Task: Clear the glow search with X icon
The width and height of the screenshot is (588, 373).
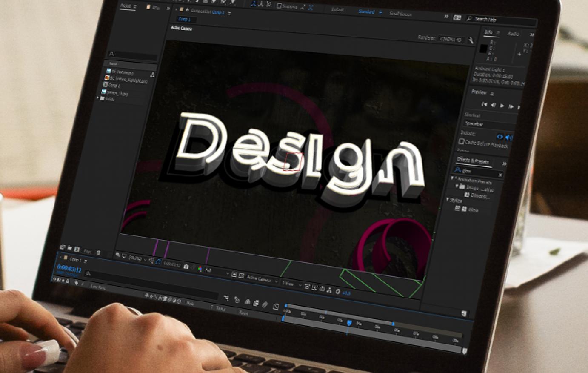Action: tap(500, 175)
